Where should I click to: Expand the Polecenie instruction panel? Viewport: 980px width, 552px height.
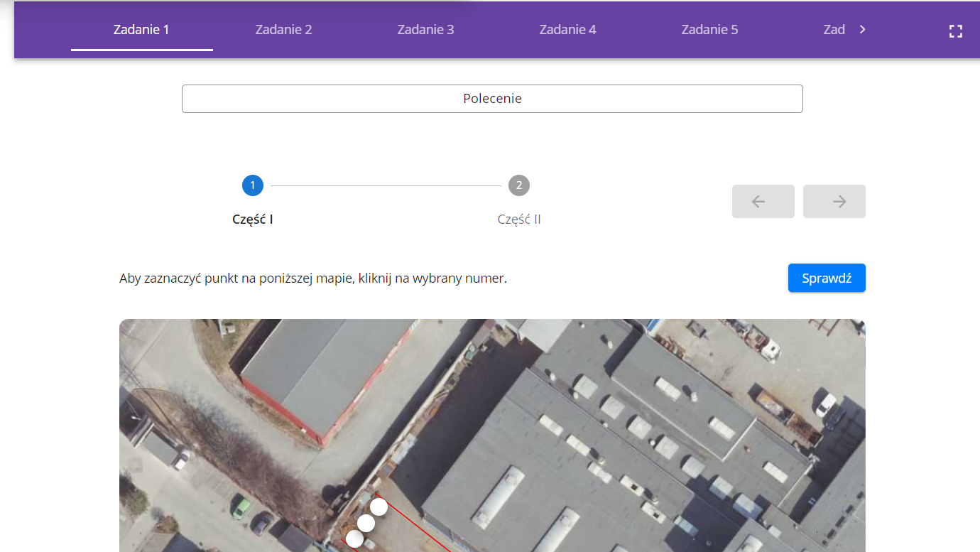pos(492,99)
